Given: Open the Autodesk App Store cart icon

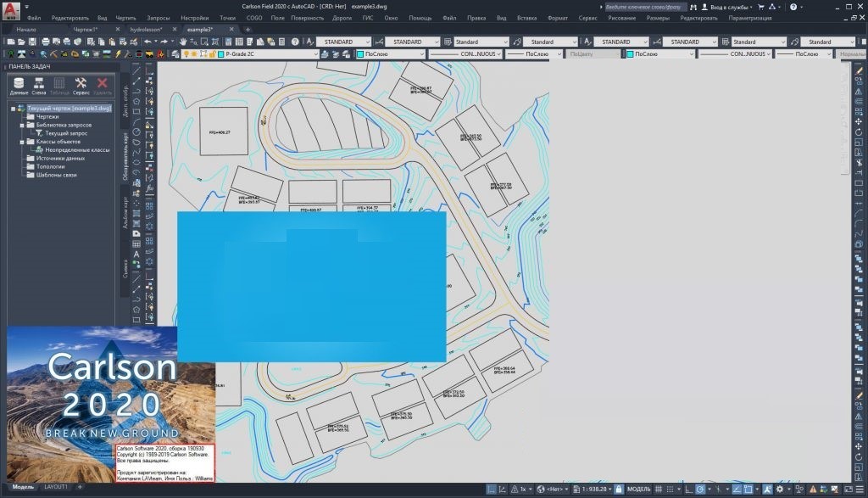Looking at the screenshot, I should click(760, 7).
